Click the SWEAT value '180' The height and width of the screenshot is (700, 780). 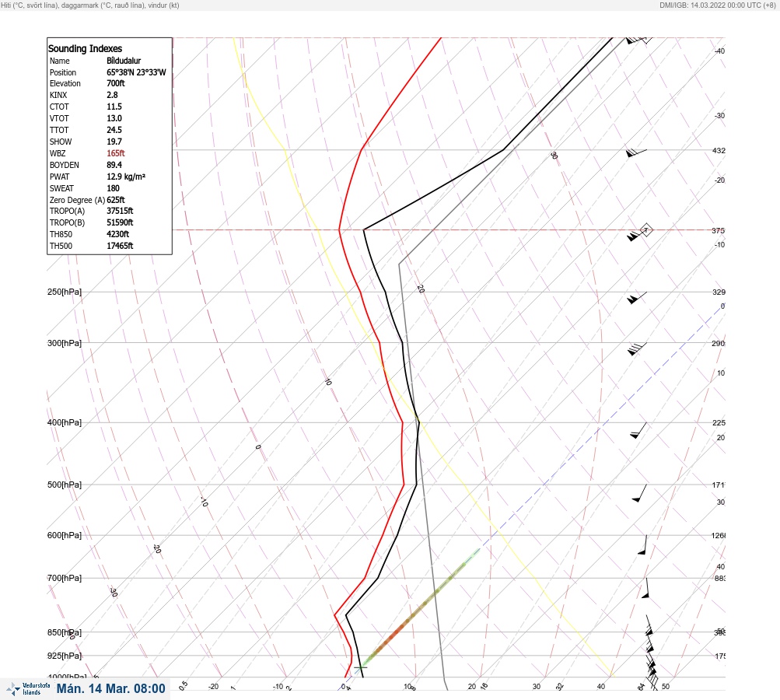point(113,188)
